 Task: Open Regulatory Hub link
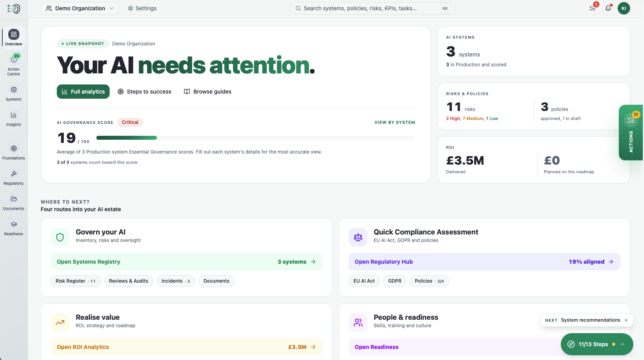484,262
